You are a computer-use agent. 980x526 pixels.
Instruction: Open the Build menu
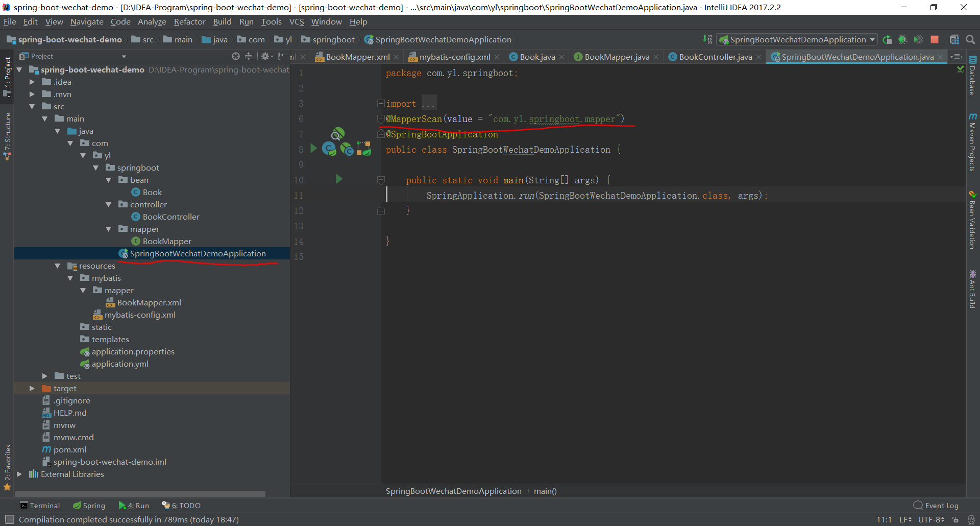(x=222, y=22)
